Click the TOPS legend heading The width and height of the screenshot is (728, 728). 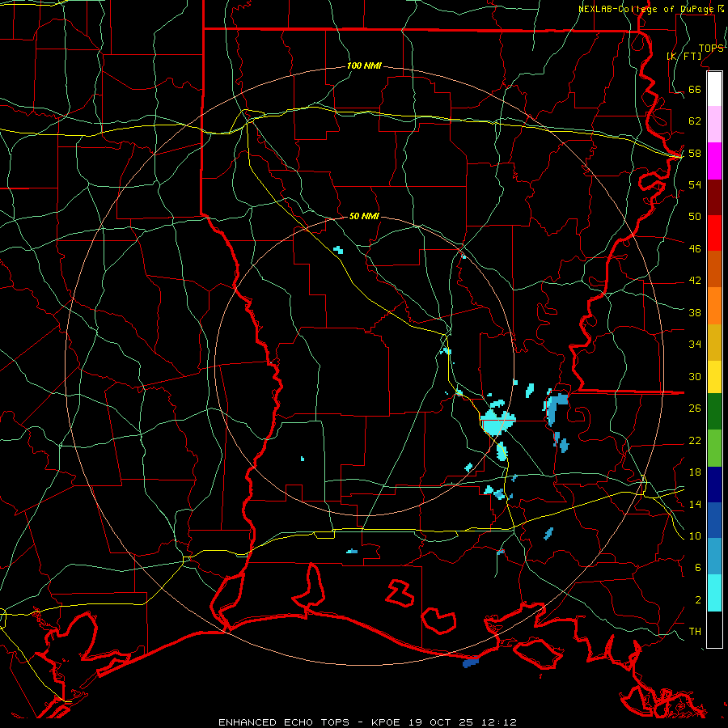[711, 49]
